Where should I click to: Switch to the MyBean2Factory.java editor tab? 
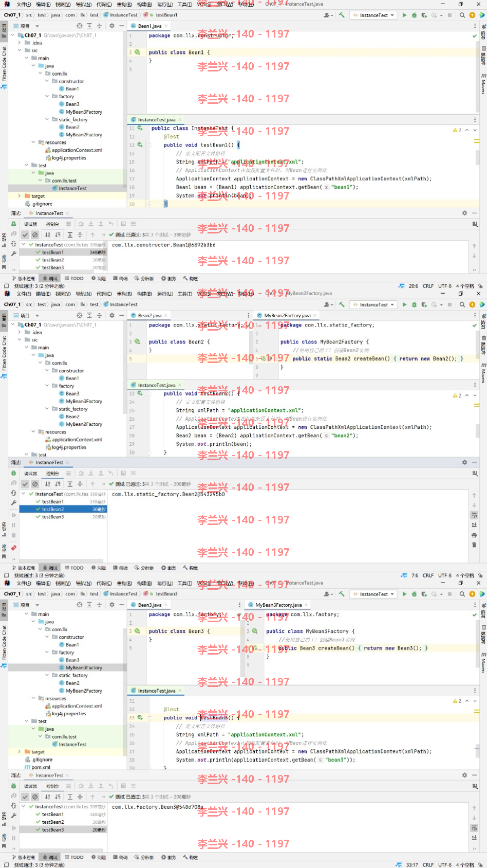point(287,315)
